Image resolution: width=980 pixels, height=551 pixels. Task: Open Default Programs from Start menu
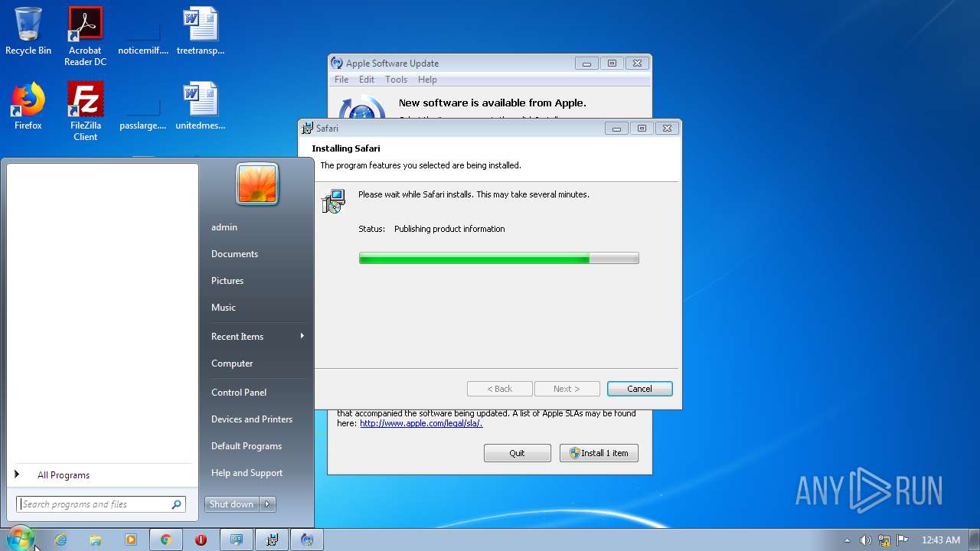pyautogui.click(x=247, y=446)
